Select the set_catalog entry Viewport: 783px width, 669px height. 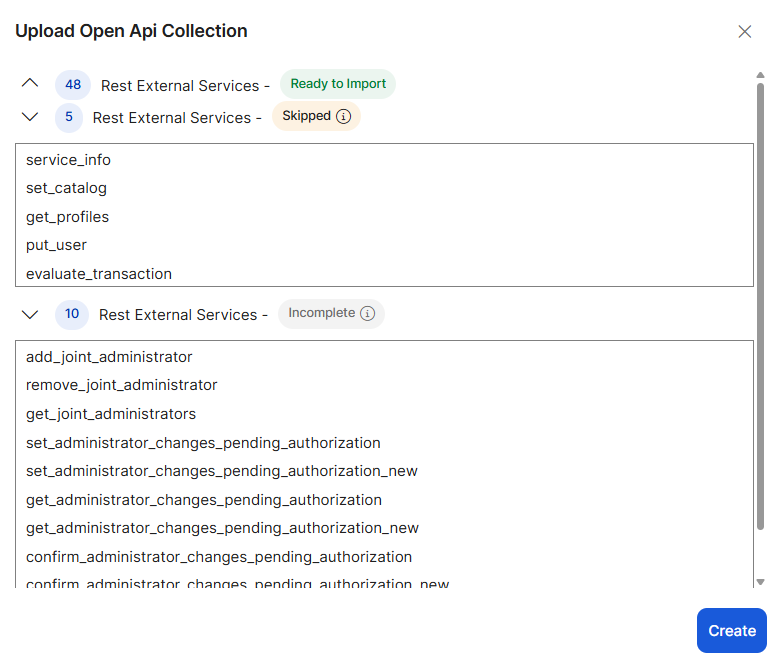[x=66, y=188]
